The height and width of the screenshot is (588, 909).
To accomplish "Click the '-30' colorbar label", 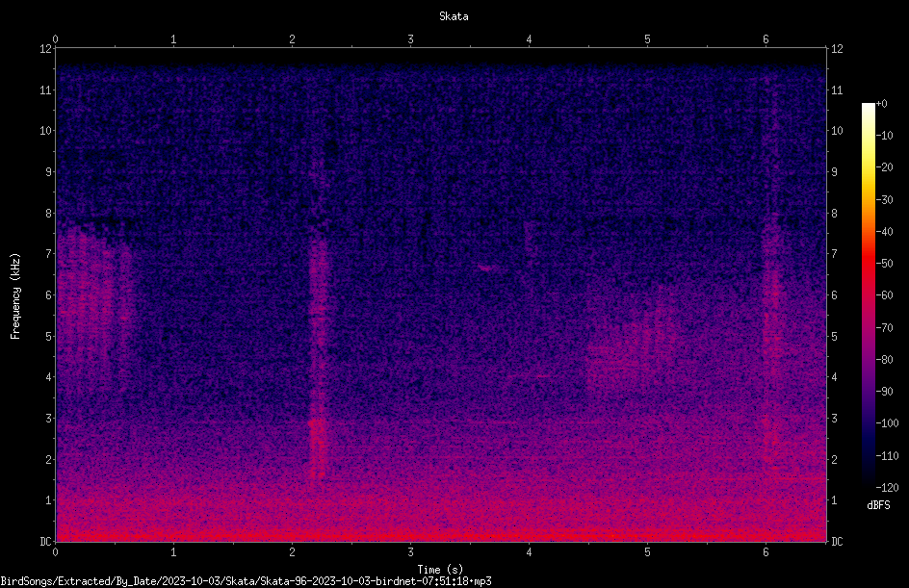I will (x=884, y=200).
